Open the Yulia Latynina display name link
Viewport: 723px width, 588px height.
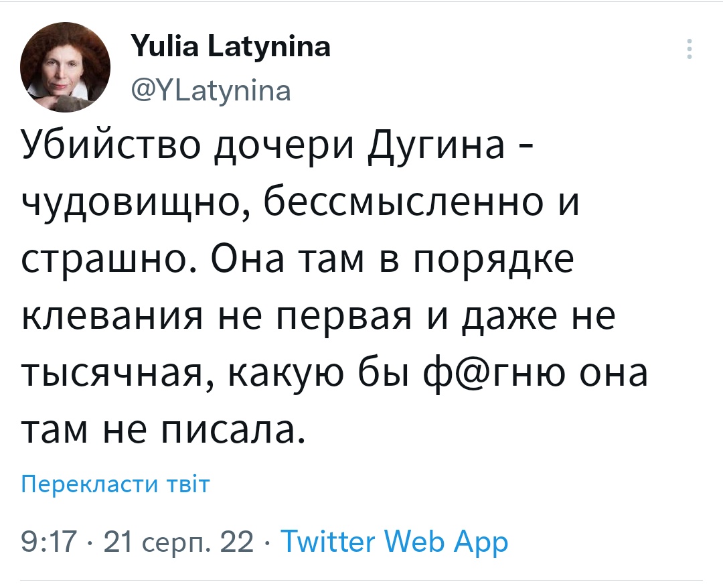click(231, 48)
